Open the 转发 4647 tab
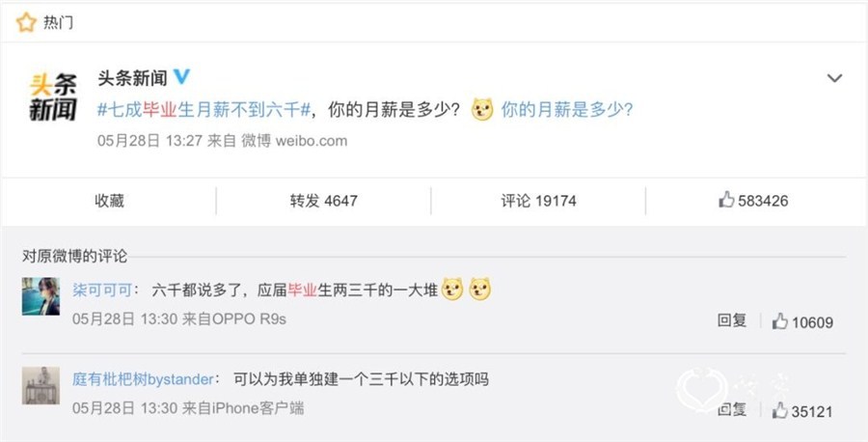 tap(323, 201)
